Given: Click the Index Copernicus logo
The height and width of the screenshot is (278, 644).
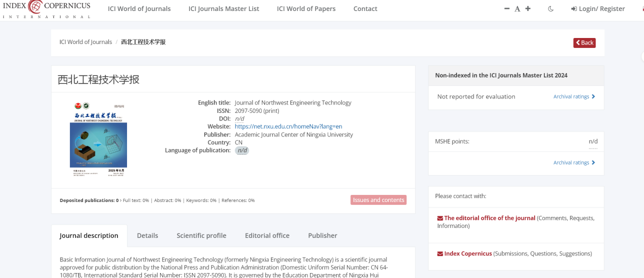Looking at the screenshot, I should click(x=46, y=9).
